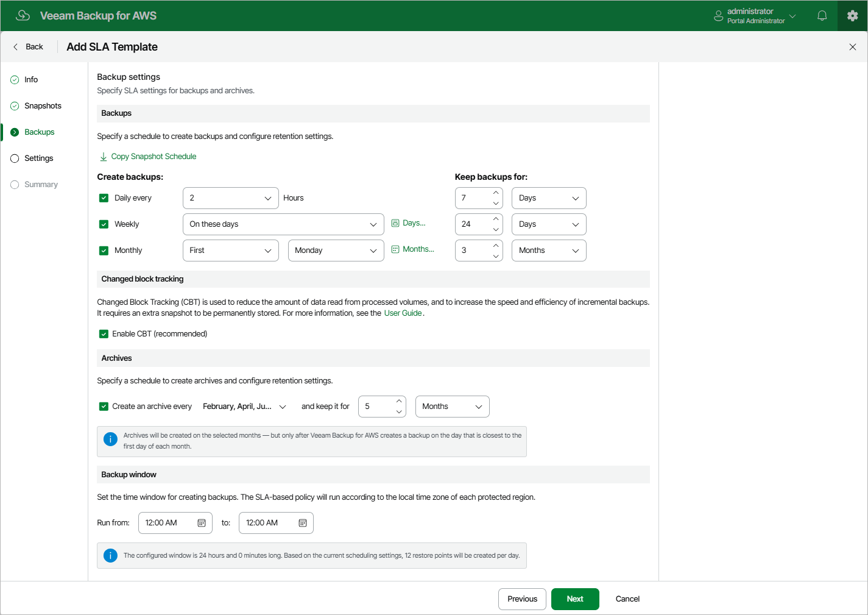Click the Copy Snapshot Schedule link
This screenshot has width=868, height=615.
coord(153,156)
